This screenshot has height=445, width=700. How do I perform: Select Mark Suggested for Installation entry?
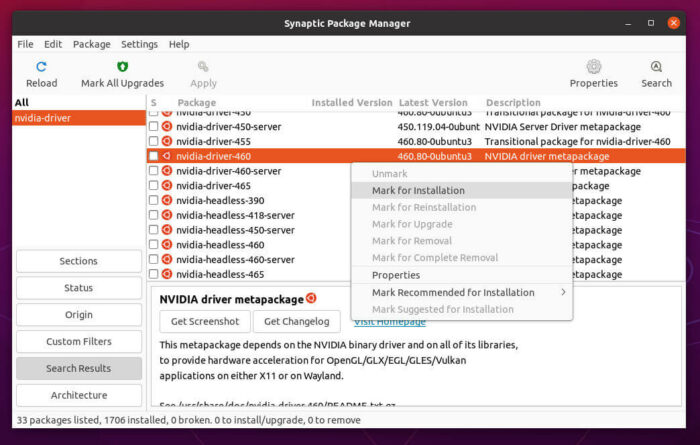point(462,309)
